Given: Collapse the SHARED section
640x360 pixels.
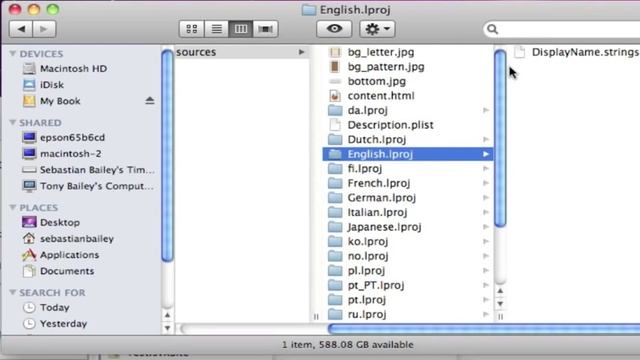Looking at the screenshot, I should click(x=13, y=122).
